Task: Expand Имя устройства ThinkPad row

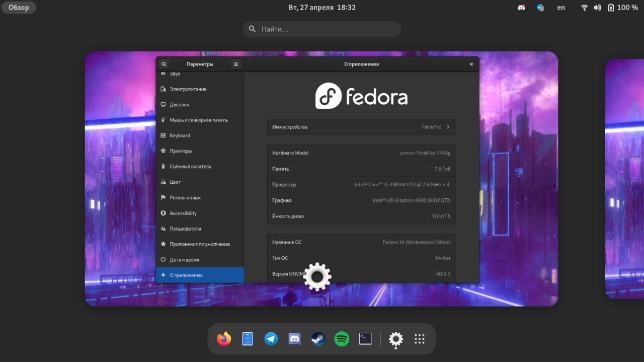Action: coord(361,127)
